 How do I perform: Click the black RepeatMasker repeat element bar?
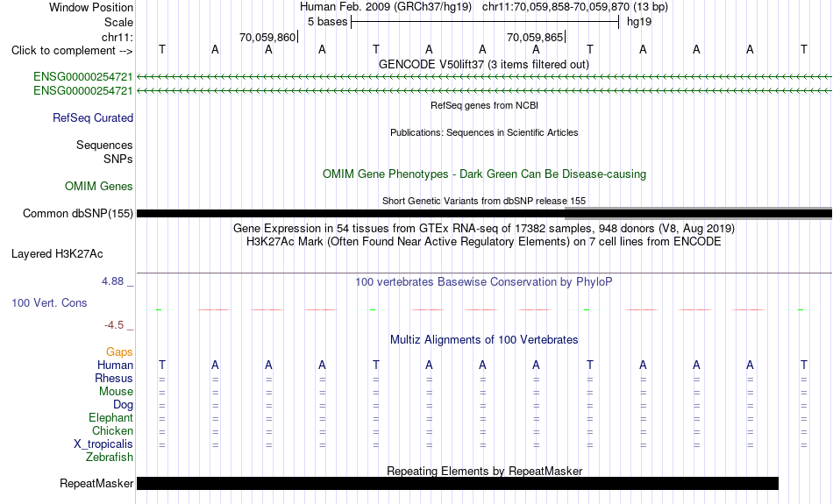point(458,483)
